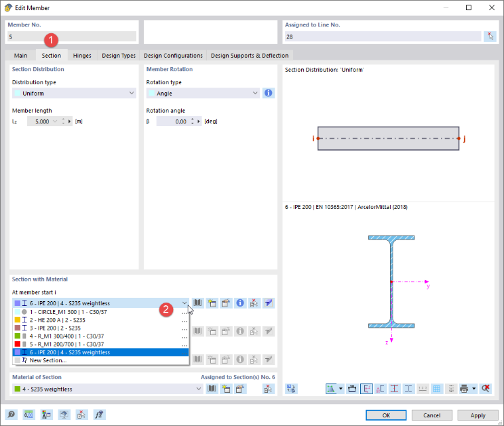
Task: Click the section view mode icon
Action: point(331,389)
